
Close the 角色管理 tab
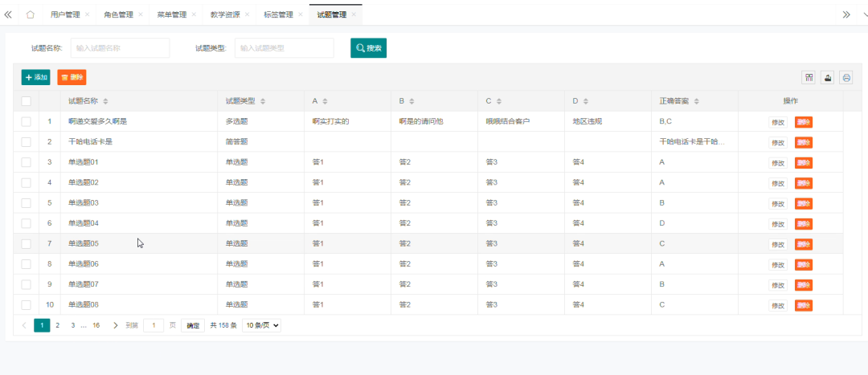[141, 14]
